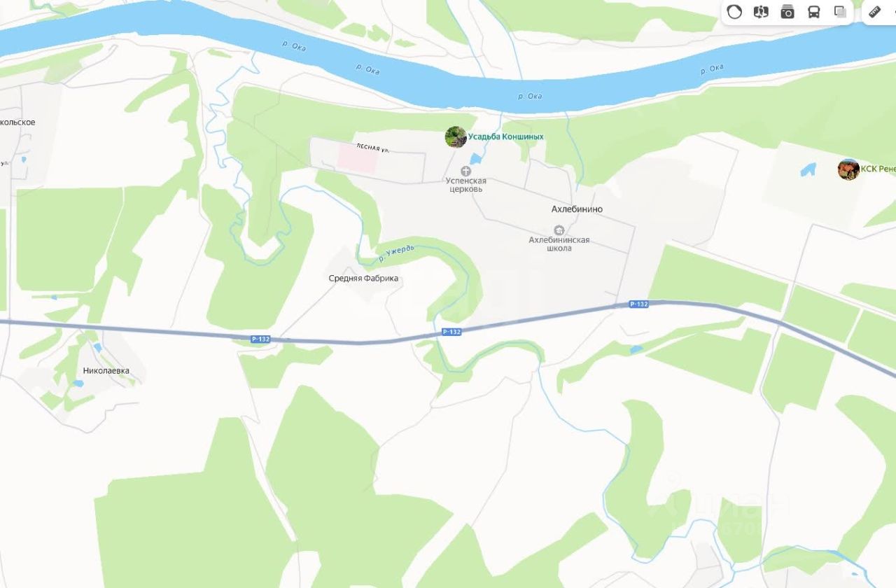Select the Успенская церковь church icon
The image size is (896, 588).
tap(465, 171)
